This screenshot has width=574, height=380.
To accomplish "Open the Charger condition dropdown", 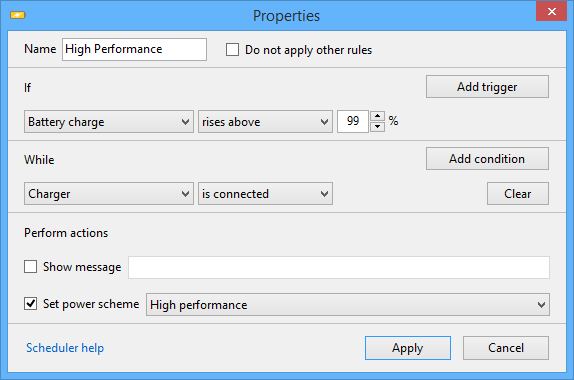I will coord(109,194).
